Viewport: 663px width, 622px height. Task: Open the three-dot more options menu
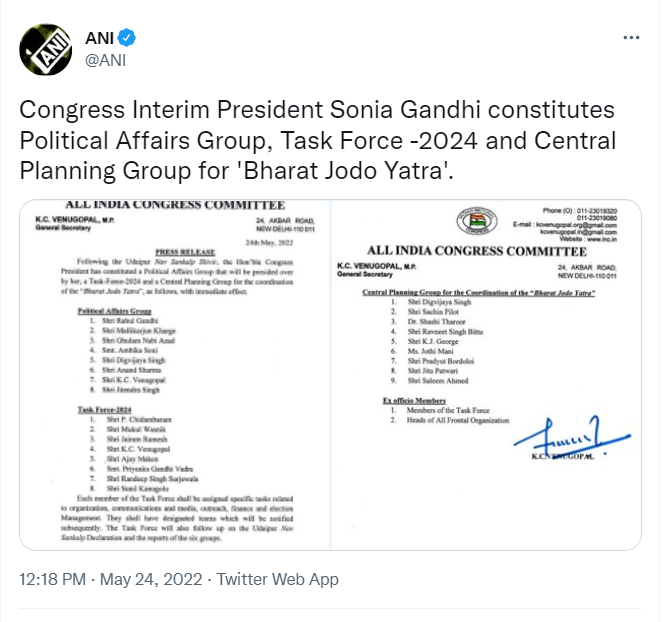(631, 38)
